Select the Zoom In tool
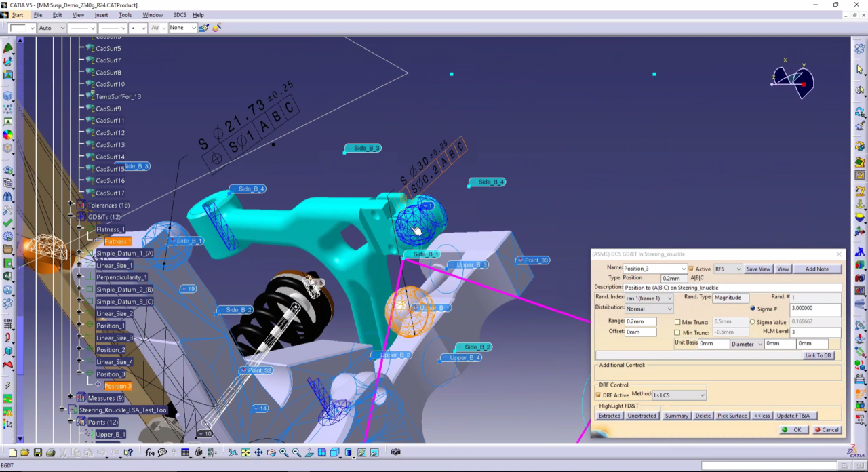Screen dimensions: 868x472 pos(283,452)
